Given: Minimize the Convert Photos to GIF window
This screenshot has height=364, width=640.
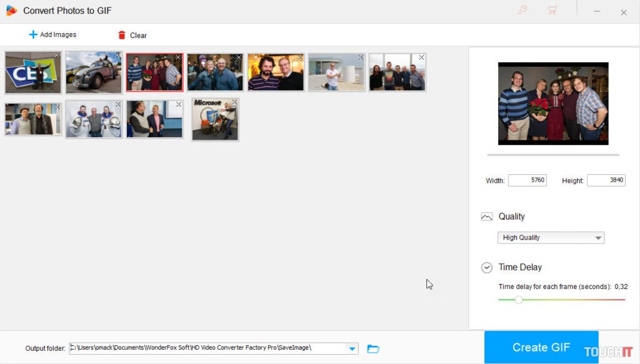Looking at the screenshot, I should [597, 12].
